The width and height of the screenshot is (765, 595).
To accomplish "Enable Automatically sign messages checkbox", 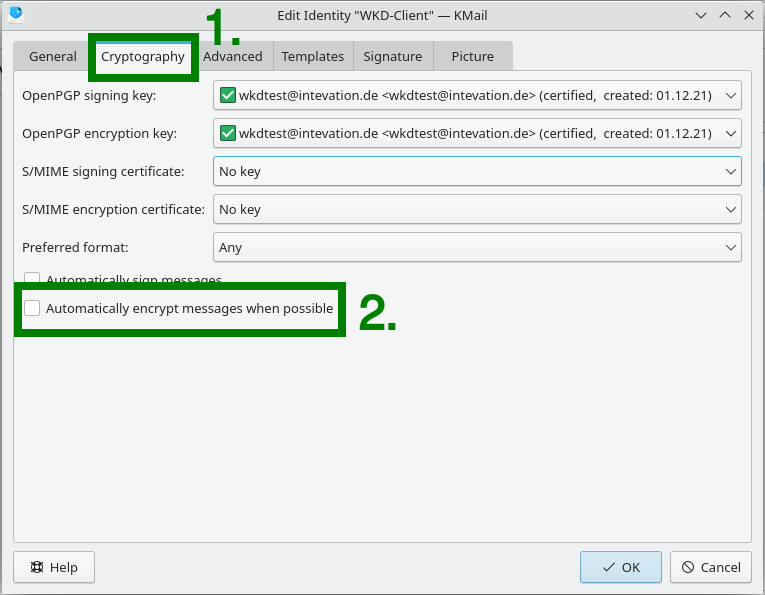I will click(x=32, y=280).
